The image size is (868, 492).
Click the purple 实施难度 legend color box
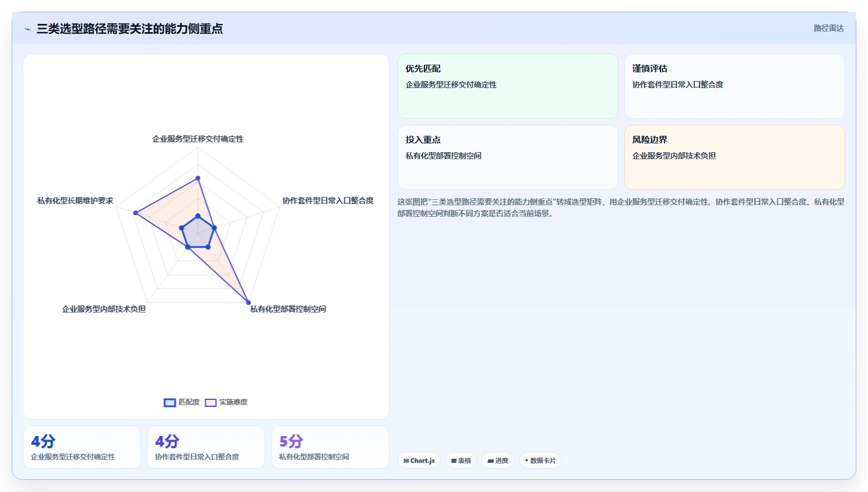pos(210,403)
